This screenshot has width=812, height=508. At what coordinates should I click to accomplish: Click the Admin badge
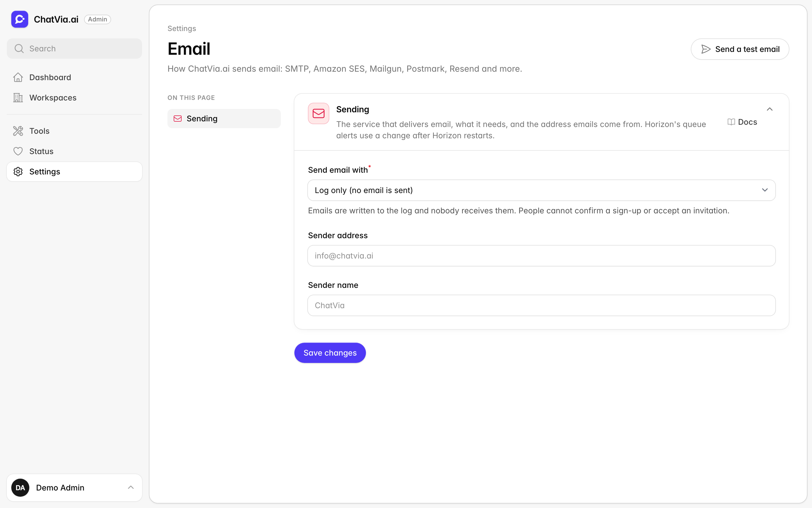[x=97, y=19]
